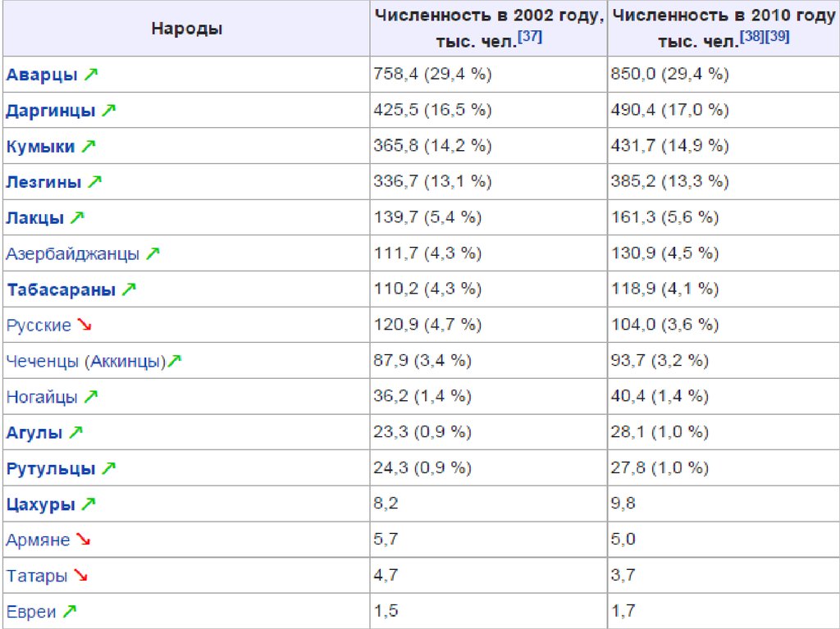This screenshot has height=629, width=840.
Task: Click the 758,4 (29,4 %) cell for Аварцы
Action: (x=431, y=75)
